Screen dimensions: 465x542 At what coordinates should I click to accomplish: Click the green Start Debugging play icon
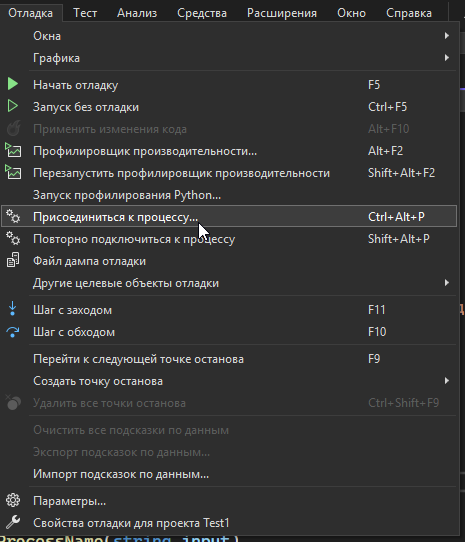point(13,84)
